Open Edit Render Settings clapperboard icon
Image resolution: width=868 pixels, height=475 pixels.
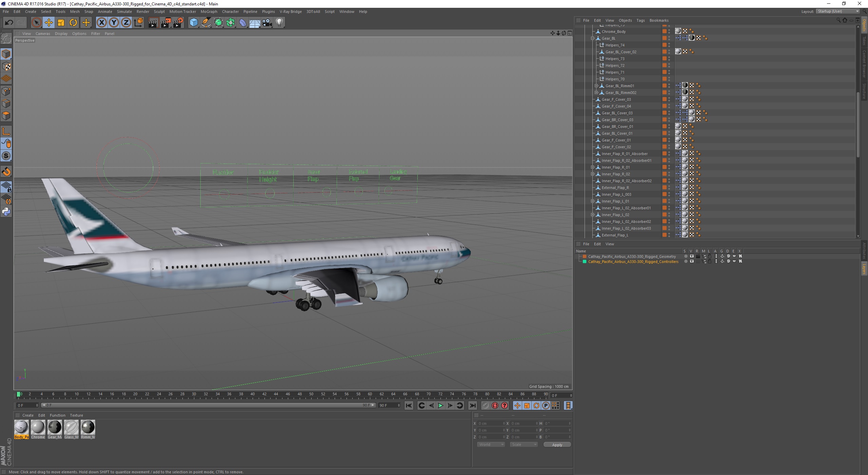(x=178, y=23)
